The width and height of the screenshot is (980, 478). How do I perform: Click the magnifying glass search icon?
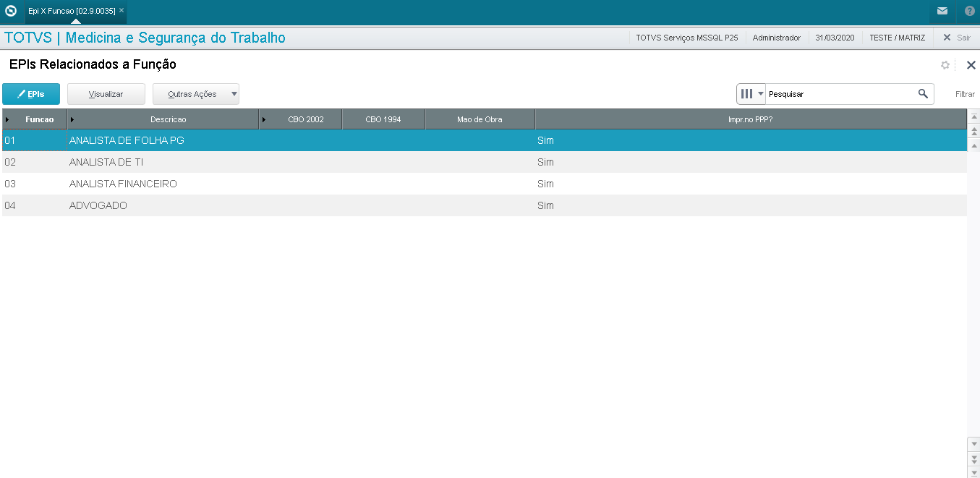[x=923, y=94]
